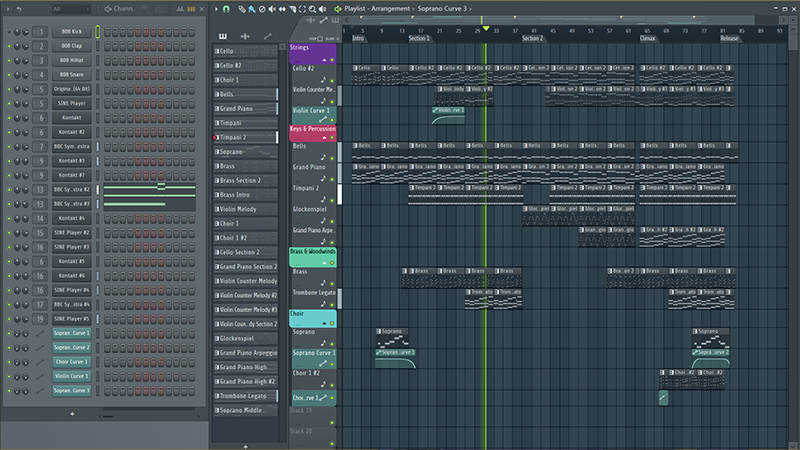Select the Slip tool with double arrows
This screenshot has height=450, width=800.
[282, 9]
